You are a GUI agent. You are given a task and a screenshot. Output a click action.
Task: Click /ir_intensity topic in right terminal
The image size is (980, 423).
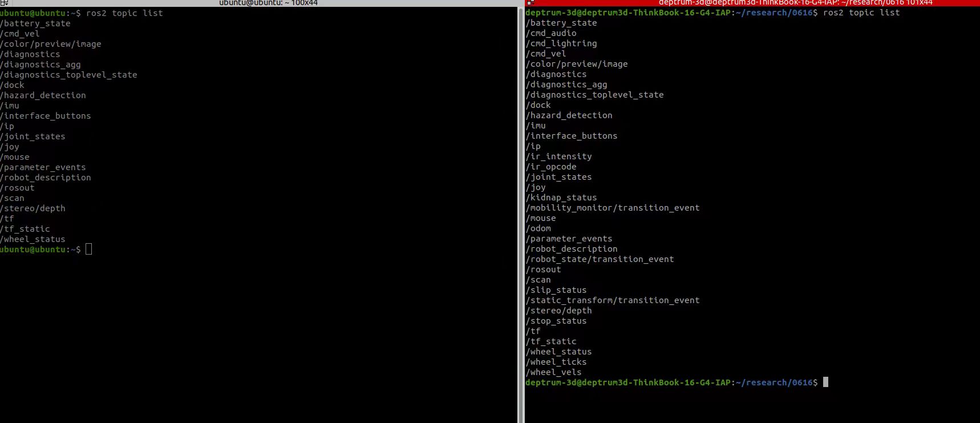point(558,156)
